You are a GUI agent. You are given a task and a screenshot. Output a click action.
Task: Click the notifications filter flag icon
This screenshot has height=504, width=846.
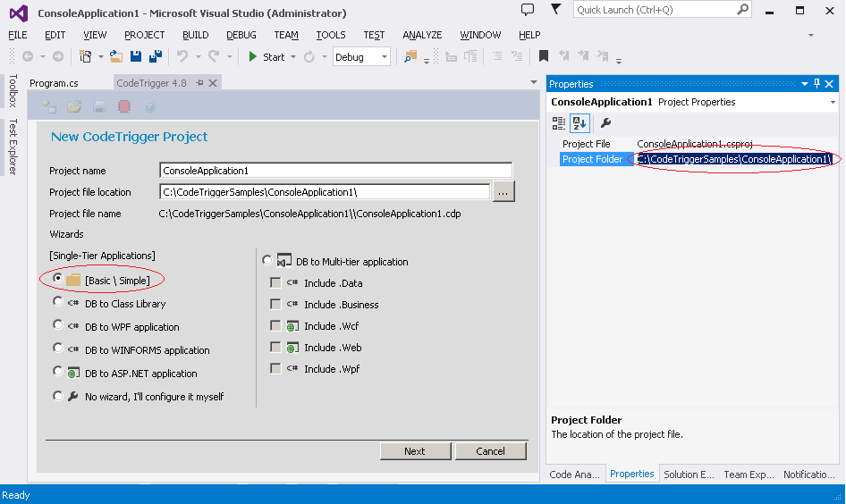coord(556,10)
